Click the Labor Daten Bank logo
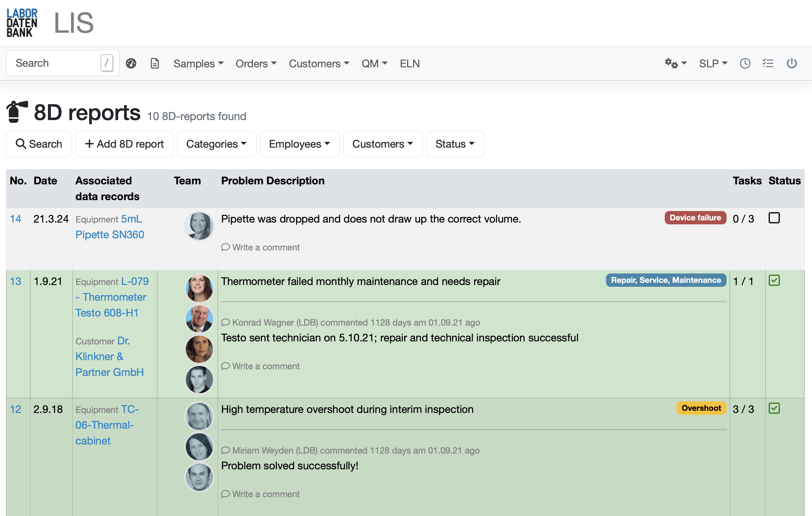812x516 pixels. click(22, 23)
